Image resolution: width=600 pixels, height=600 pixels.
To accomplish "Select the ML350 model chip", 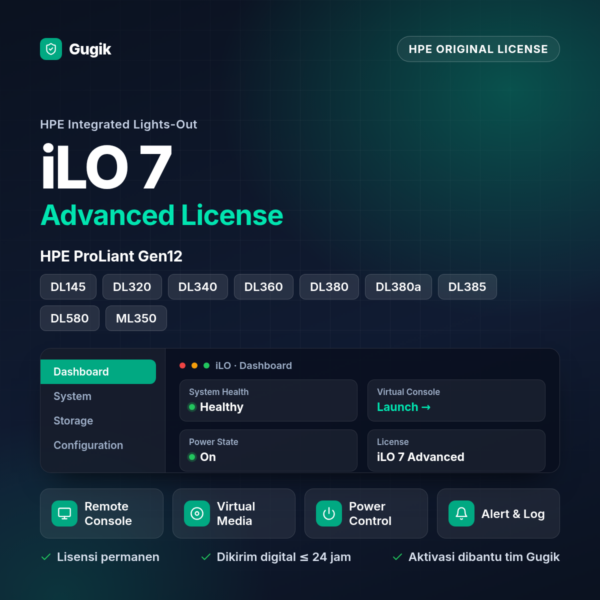I will [136, 318].
